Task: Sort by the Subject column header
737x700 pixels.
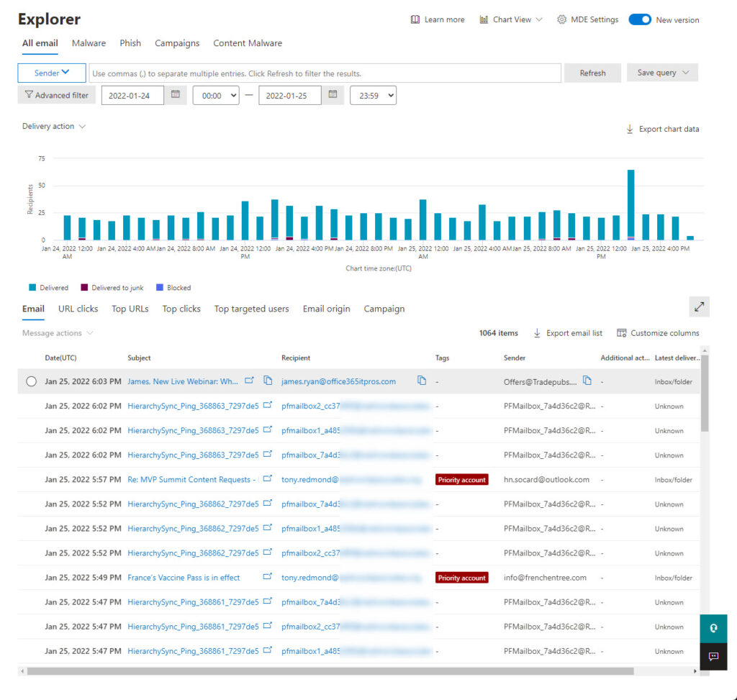Action: point(139,358)
